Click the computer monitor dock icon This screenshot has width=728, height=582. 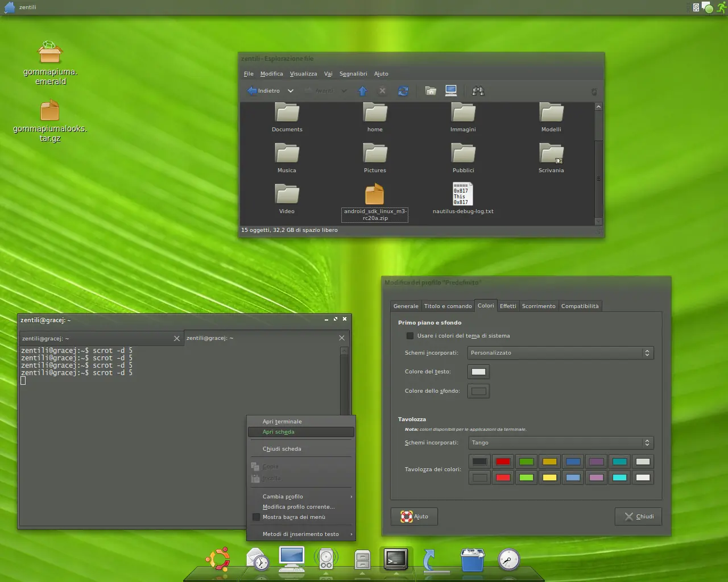[x=292, y=559]
